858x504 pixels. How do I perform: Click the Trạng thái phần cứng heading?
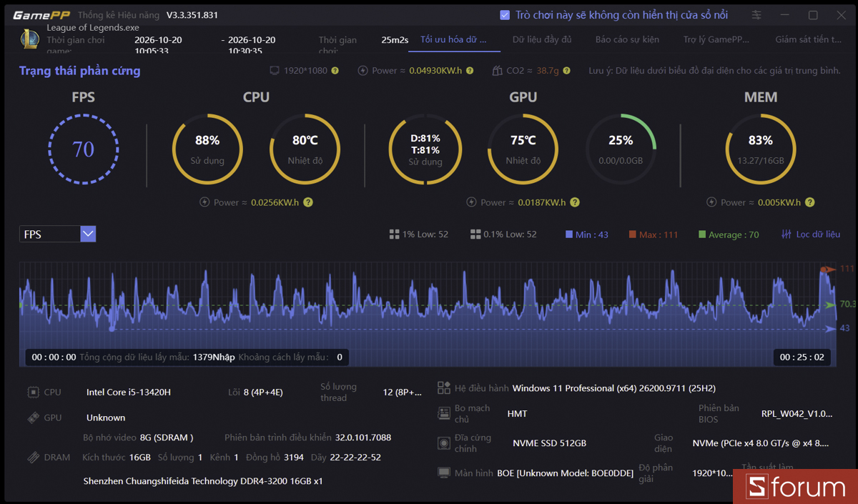point(80,71)
